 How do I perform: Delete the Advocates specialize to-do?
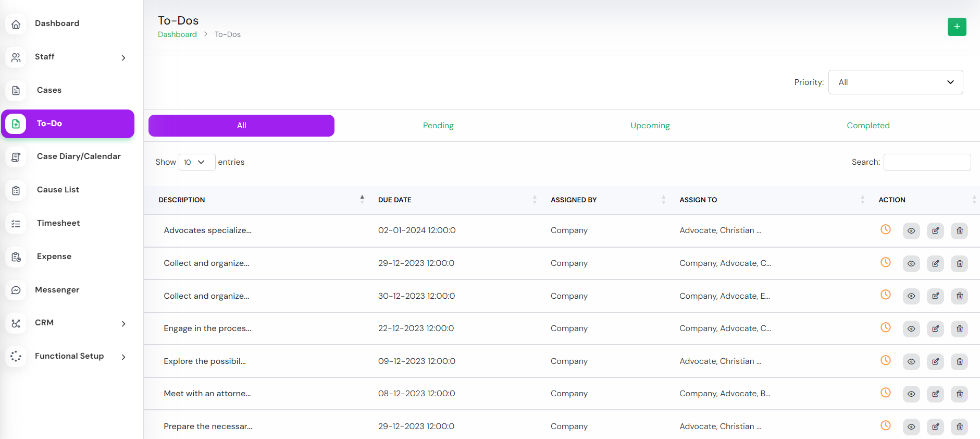[959, 231]
